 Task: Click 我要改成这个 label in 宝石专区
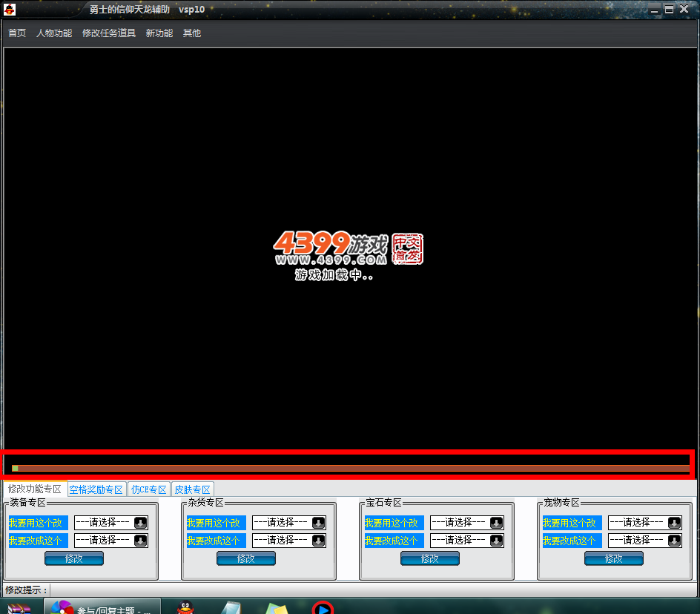394,541
